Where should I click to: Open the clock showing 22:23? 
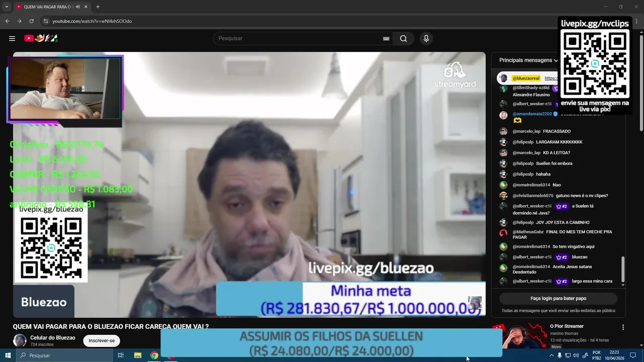[614, 355]
